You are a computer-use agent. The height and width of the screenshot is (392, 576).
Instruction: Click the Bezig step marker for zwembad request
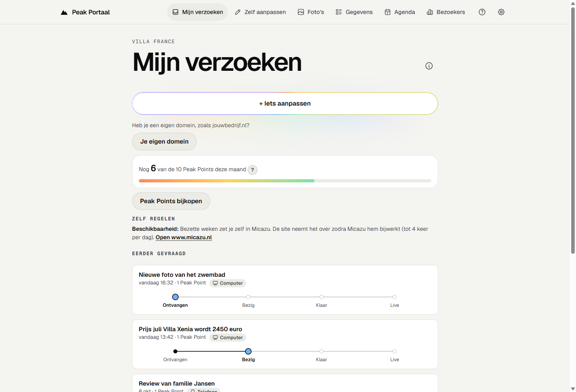[x=248, y=297]
